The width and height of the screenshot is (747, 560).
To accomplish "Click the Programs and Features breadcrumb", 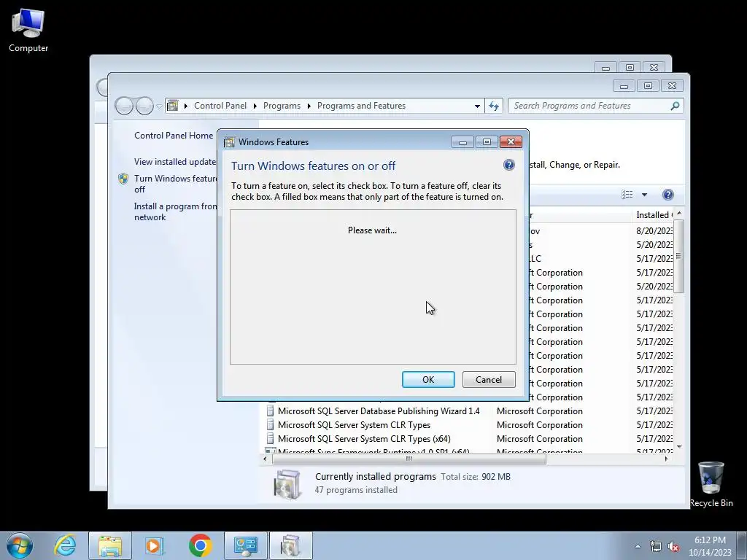I will tap(361, 106).
